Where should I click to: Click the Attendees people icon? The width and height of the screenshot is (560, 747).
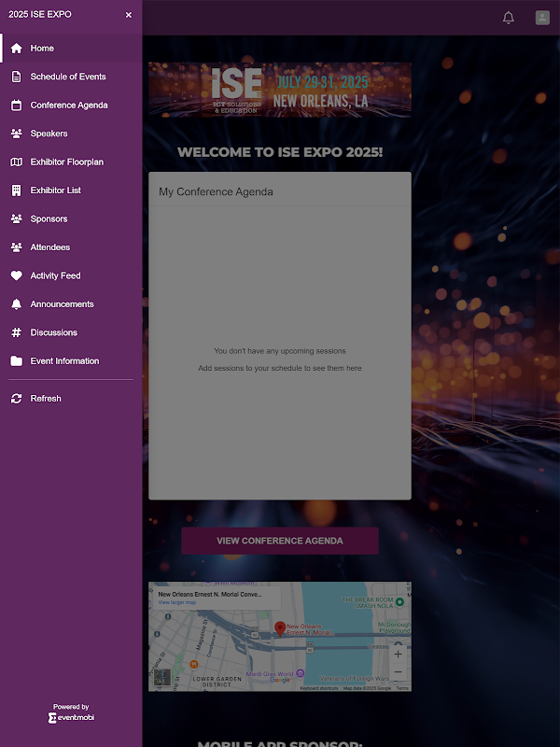click(x=16, y=247)
